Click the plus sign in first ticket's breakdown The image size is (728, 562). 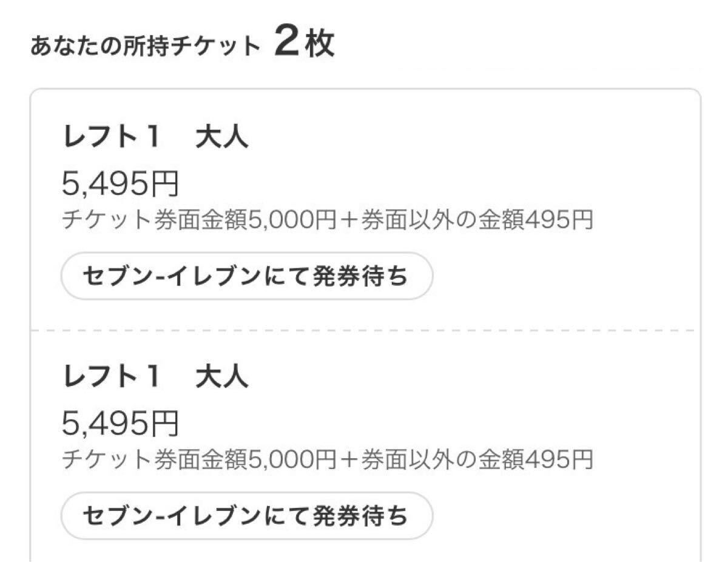(350, 220)
